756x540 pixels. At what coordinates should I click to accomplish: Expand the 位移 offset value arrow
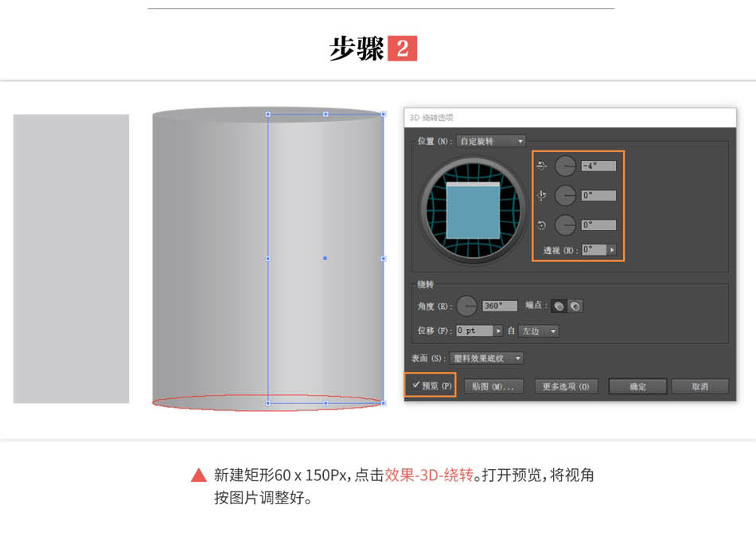pos(498,331)
